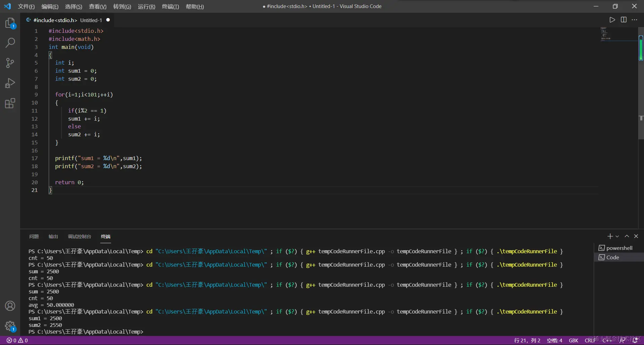Click the 'sum1 = 2500' terminal output
Image resolution: width=644 pixels, height=345 pixels.
coord(45,318)
